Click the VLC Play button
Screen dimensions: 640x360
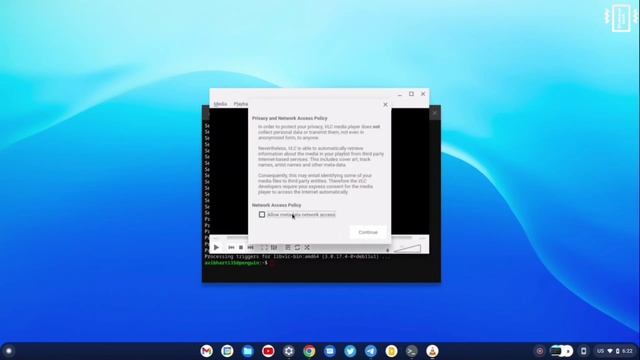click(x=216, y=247)
